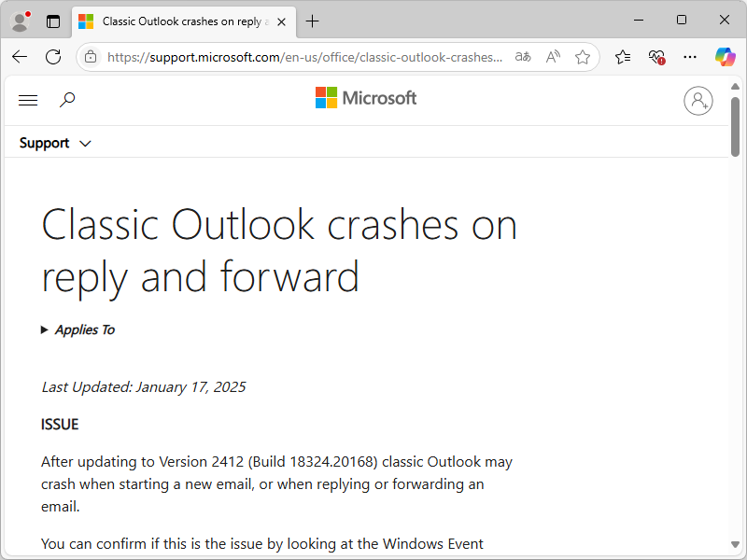Screen dimensions: 747x560
Task: Start Read Aloud for this page
Action: pyautogui.click(x=553, y=57)
